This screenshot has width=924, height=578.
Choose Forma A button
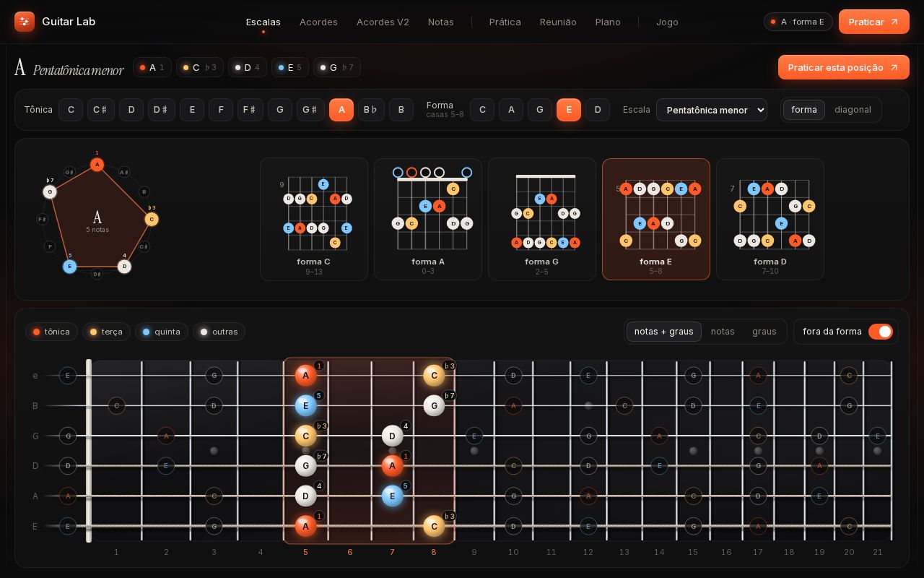tap(511, 110)
